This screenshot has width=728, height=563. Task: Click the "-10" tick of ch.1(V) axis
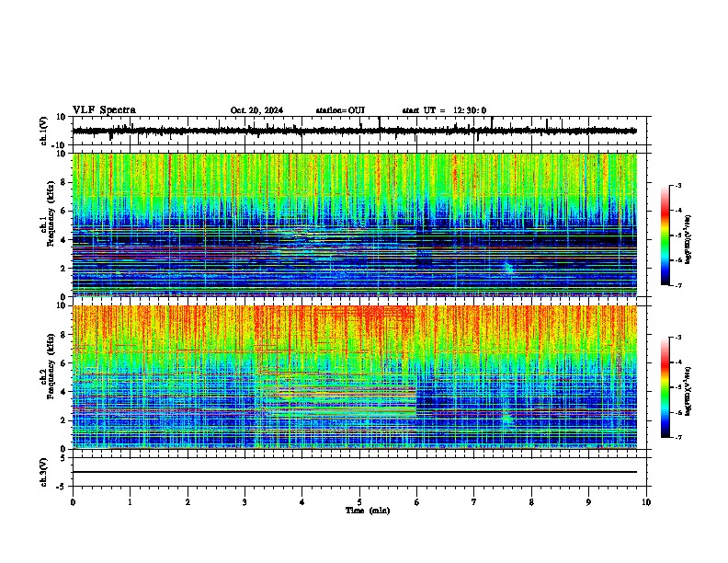[60, 145]
